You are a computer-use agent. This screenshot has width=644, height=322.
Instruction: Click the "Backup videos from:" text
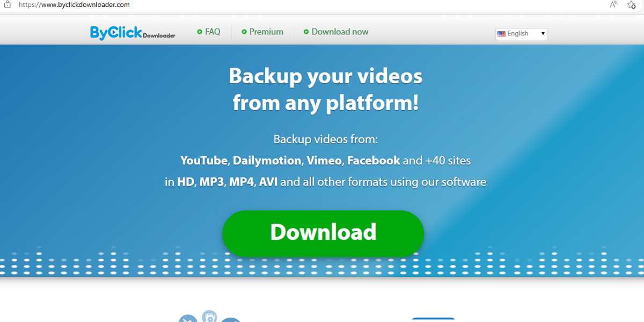(x=326, y=140)
